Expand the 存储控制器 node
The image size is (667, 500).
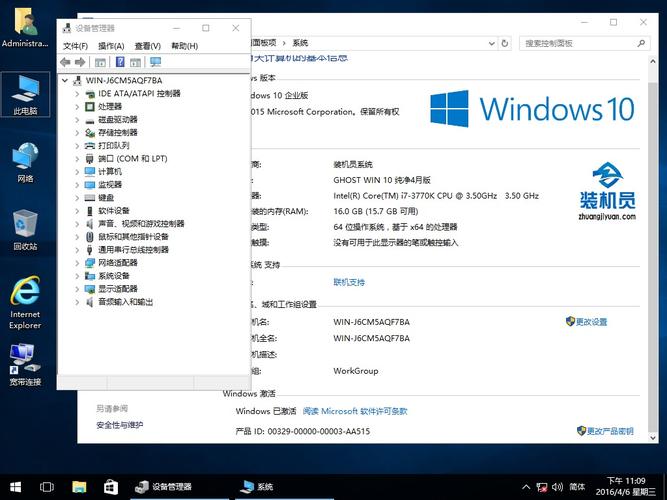[x=77, y=133]
